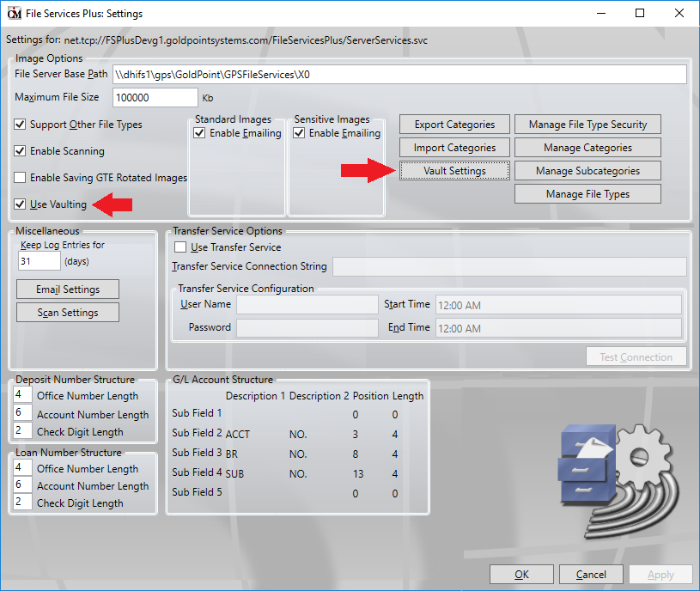Viewport: 700px width, 591px height.
Task: Check the Use Transfer Service box
Action: click(x=180, y=247)
